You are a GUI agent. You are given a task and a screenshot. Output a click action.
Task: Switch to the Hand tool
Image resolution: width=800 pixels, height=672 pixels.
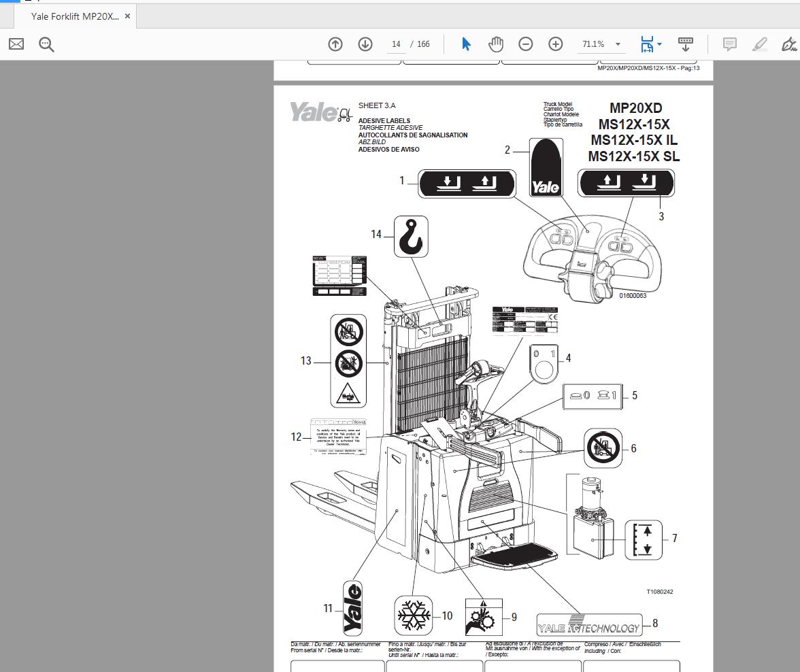click(496, 44)
